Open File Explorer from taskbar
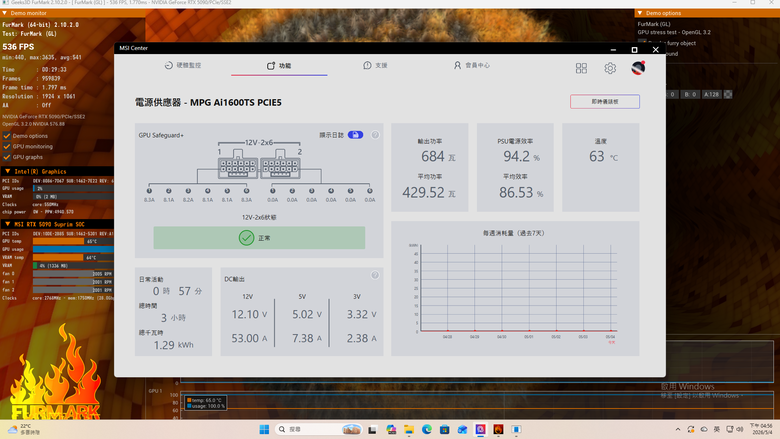The image size is (780, 439). pyautogui.click(x=409, y=430)
